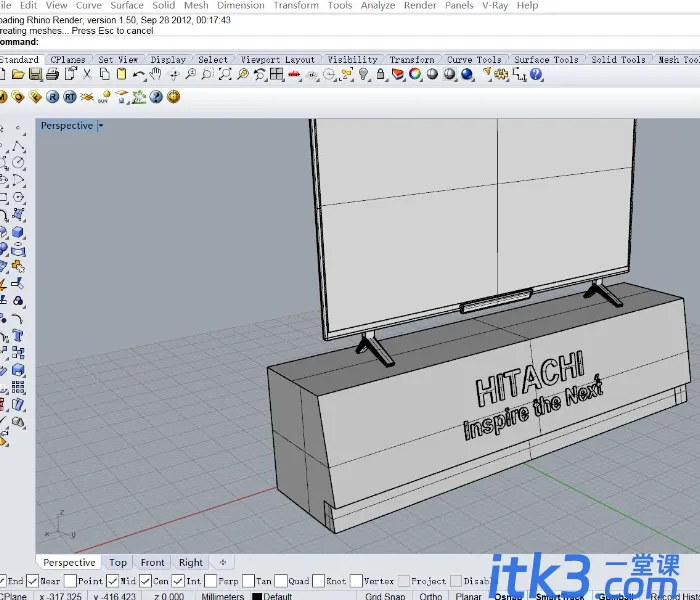Click the red car Named Views icon
The width and height of the screenshot is (700, 600).
click(x=294, y=75)
